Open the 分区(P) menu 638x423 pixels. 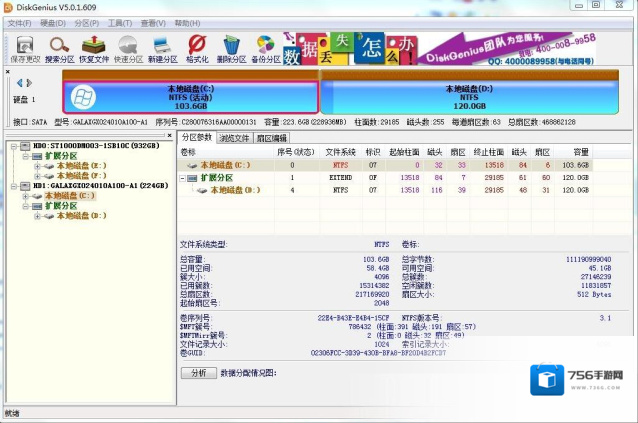click(x=87, y=22)
